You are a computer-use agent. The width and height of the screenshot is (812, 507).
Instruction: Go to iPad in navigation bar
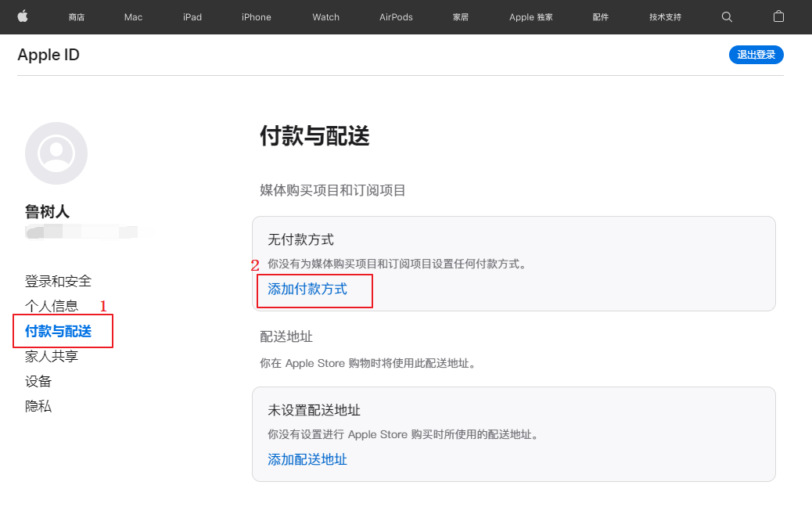192,17
